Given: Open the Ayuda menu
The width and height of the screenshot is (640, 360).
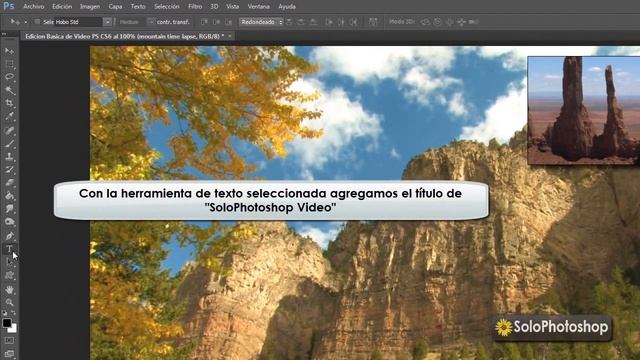Looking at the screenshot, I should 287,7.
